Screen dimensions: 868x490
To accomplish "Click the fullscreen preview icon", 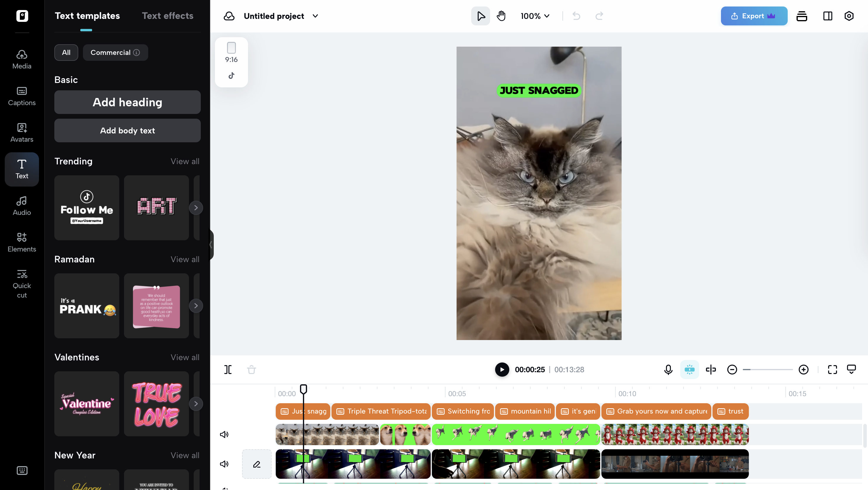I will click(832, 370).
